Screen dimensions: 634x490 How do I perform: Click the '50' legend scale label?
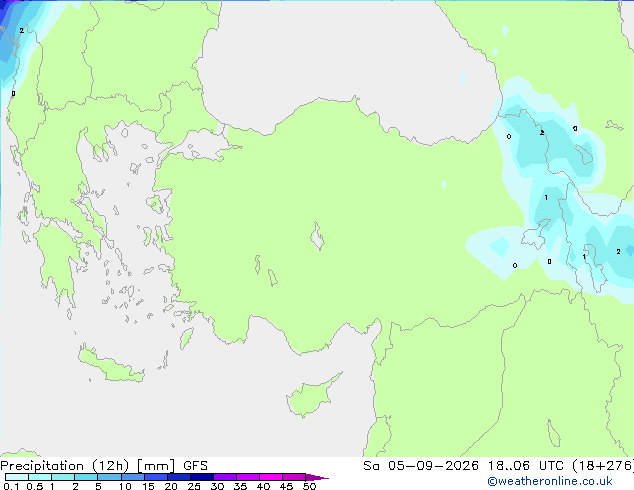(x=309, y=486)
